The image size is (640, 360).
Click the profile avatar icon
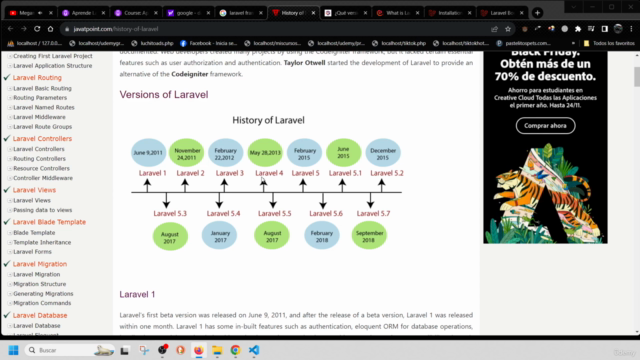(x=618, y=29)
